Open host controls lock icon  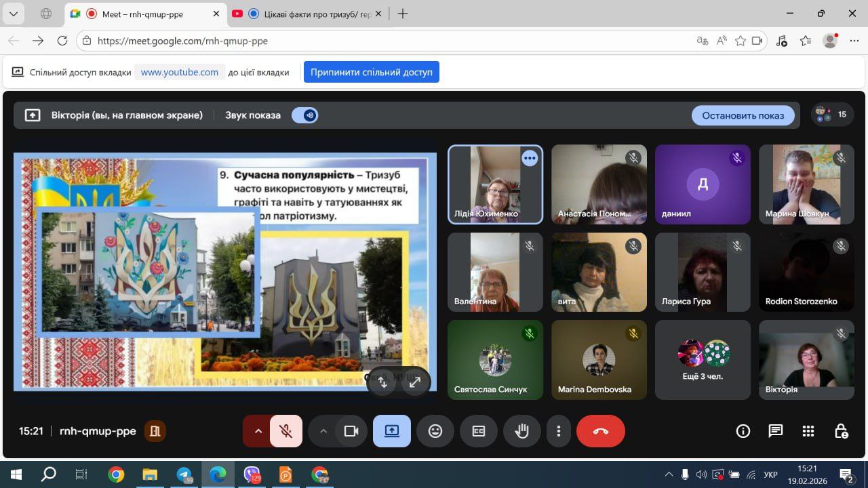point(841,431)
